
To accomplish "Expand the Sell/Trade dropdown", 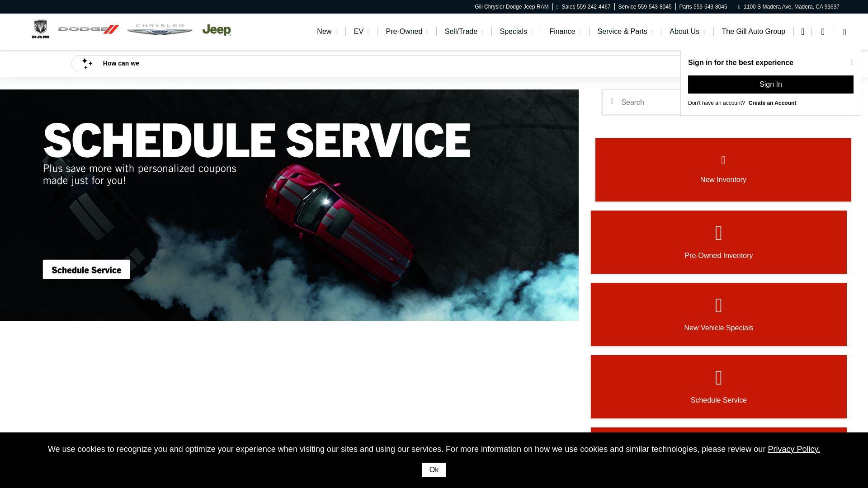I will (x=464, y=32).
